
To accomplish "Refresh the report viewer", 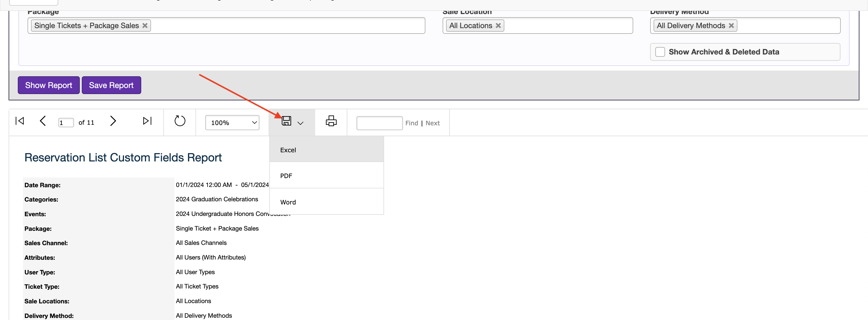I will coord(180,121).
